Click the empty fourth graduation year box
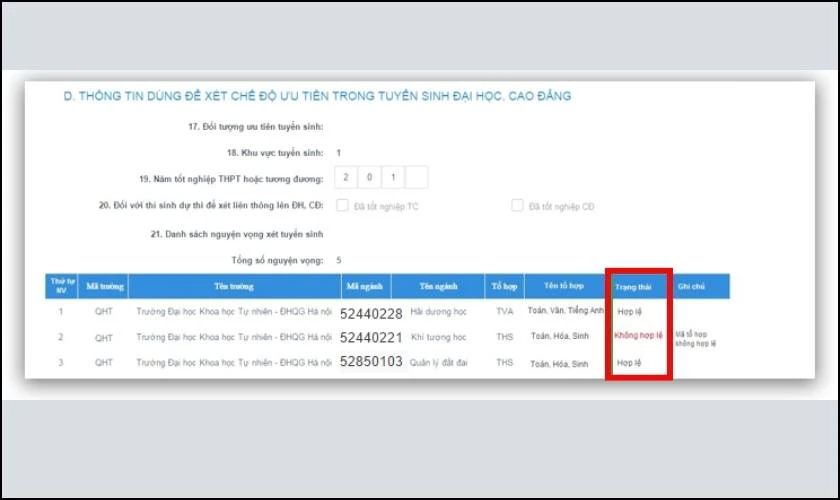Image resolution: width=840 pixels, height=500 pixels. pyautogui.click(x=418, y=178)
